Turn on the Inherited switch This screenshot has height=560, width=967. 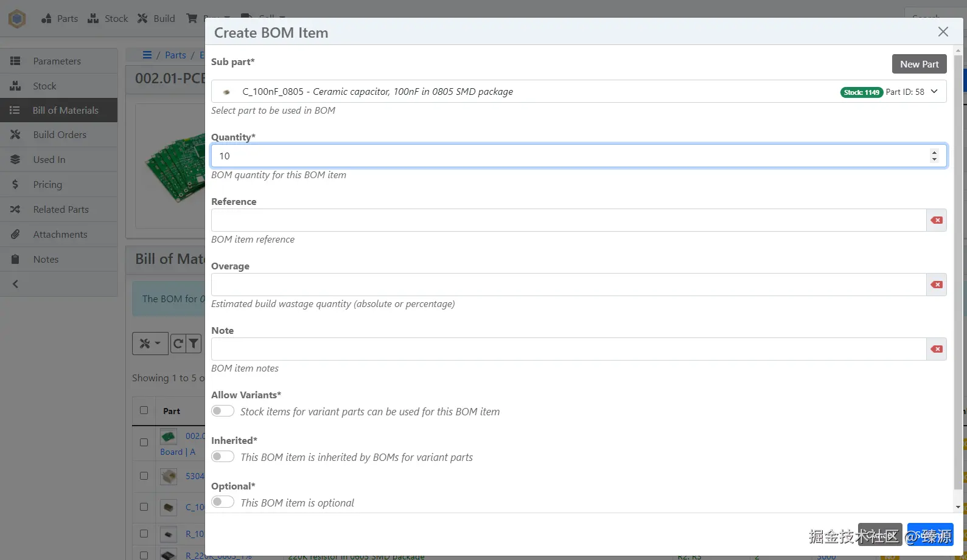coord(223,457)
